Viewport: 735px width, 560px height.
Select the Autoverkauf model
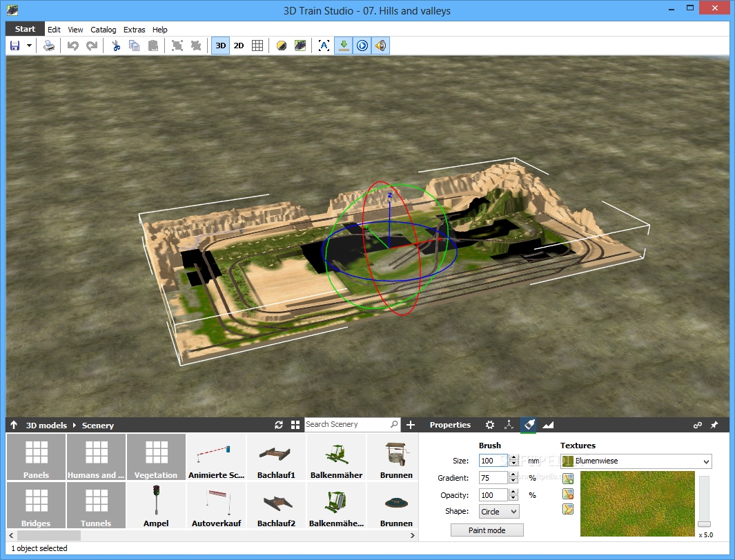(x=216, y=506)
